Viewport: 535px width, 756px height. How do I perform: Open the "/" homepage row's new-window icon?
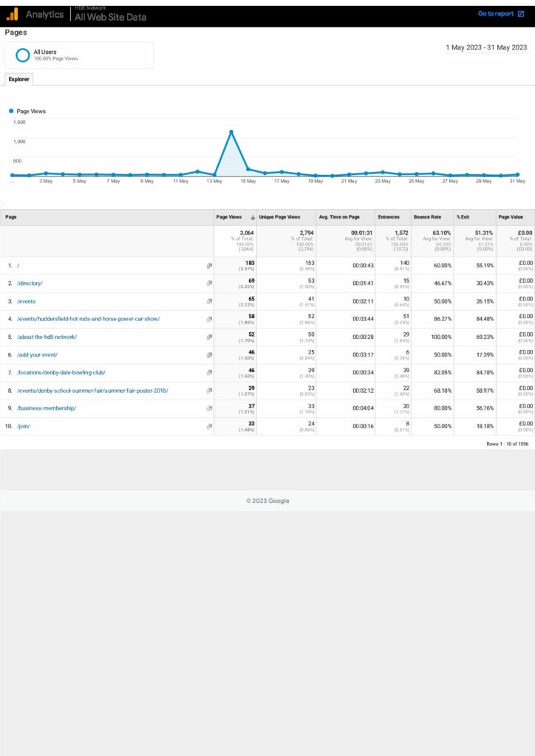pyautogui.click(x=209, y=265)
